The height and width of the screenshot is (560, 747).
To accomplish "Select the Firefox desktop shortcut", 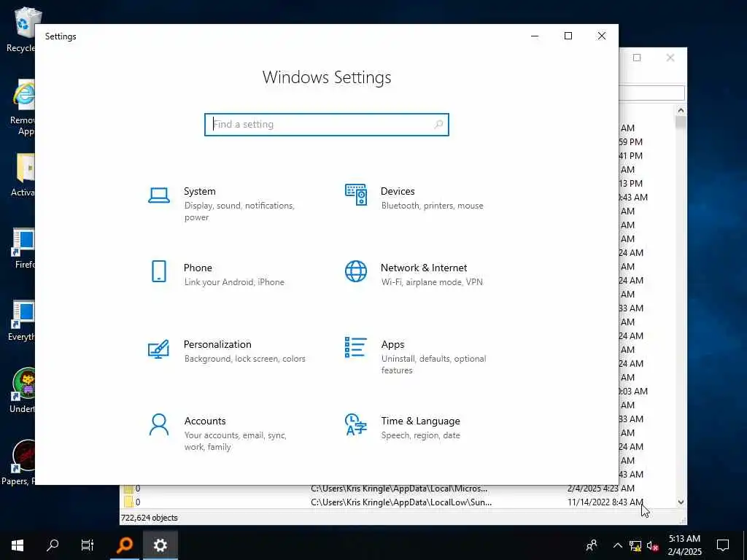I will 24,248.
